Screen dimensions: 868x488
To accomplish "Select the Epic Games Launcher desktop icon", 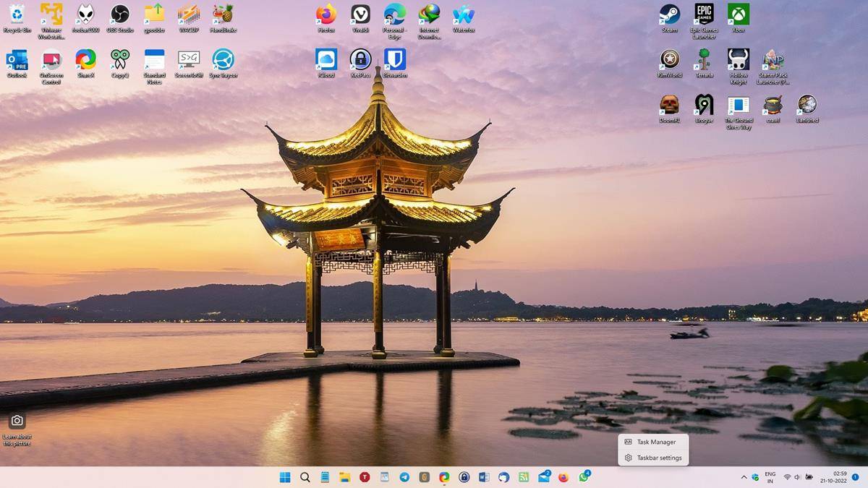I will point(702,16).
